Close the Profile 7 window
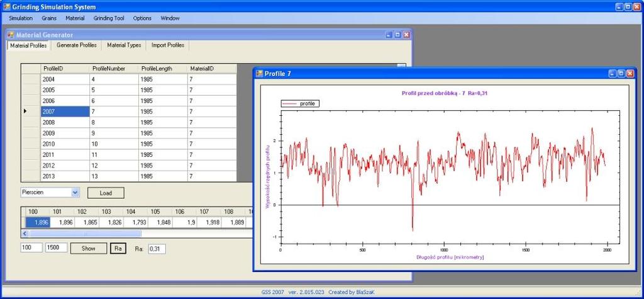This screenshot has height=299, width=644. [x=630, y=74]
